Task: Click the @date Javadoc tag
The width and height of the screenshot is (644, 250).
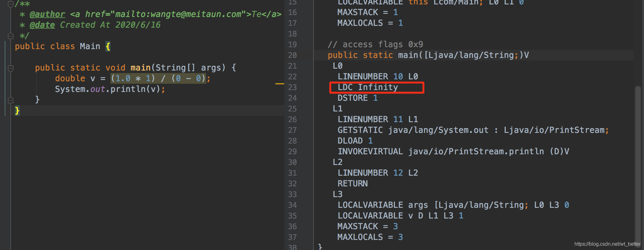Action: (x=42, y=25)
